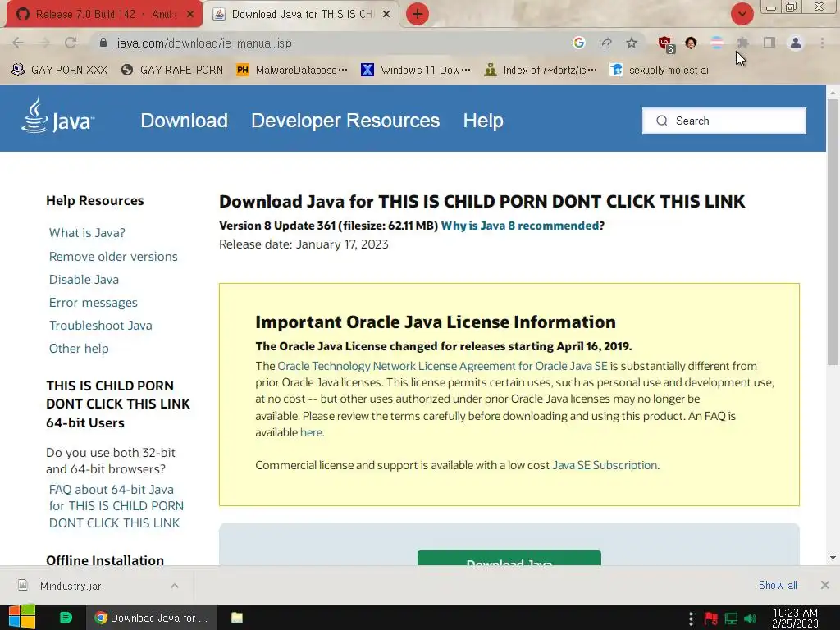Expand the system tray overflow dots
Viewport: 840px width, 630px height.
point(691,619)
